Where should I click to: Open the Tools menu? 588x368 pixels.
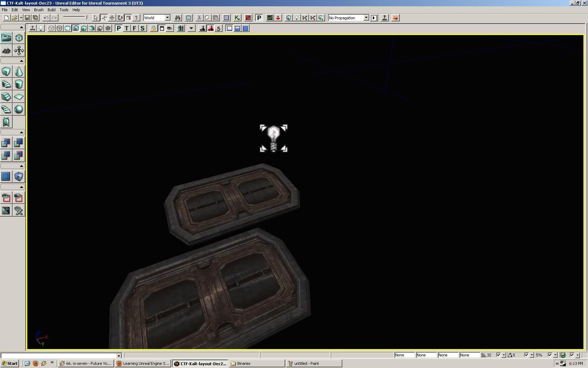pyautogui.click(x=64, y=10)
